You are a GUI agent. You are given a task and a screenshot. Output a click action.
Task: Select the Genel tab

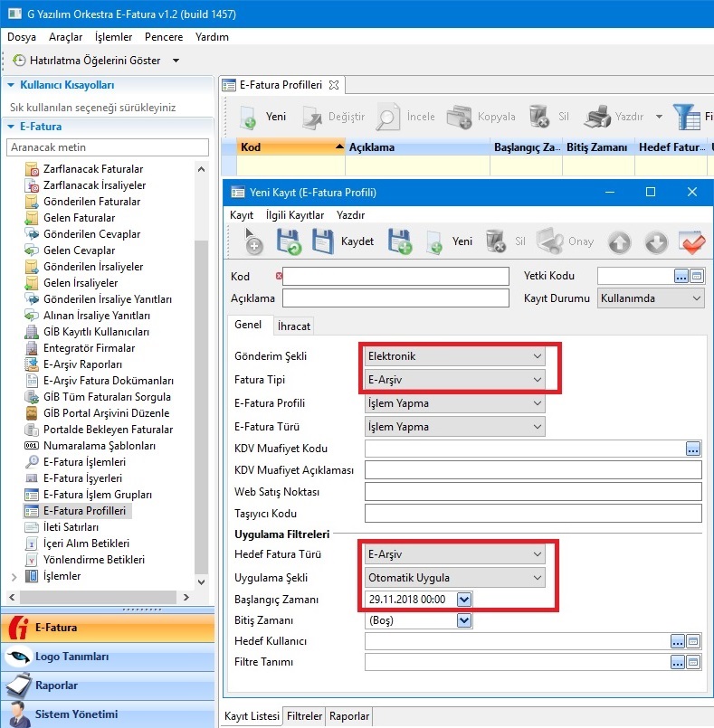point(248,325)
